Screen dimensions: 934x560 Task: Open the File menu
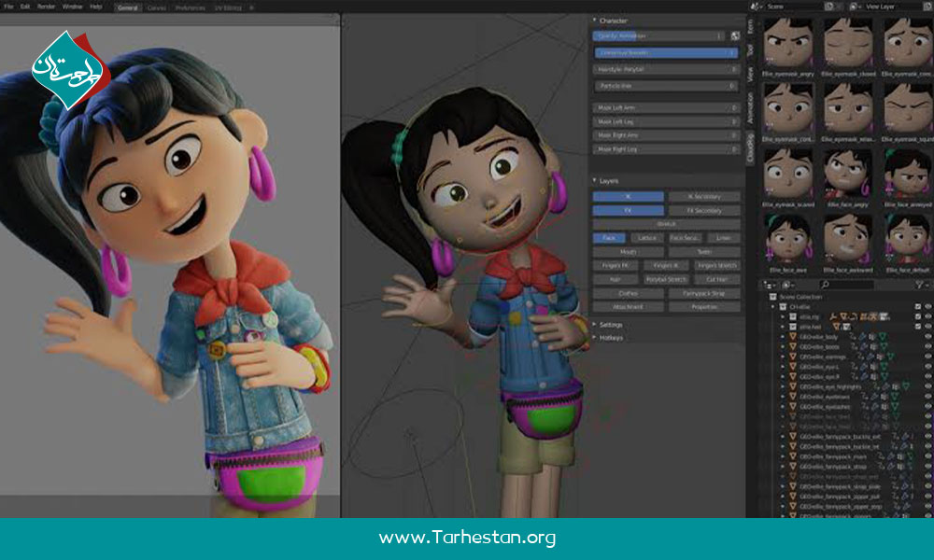[8, 7]
